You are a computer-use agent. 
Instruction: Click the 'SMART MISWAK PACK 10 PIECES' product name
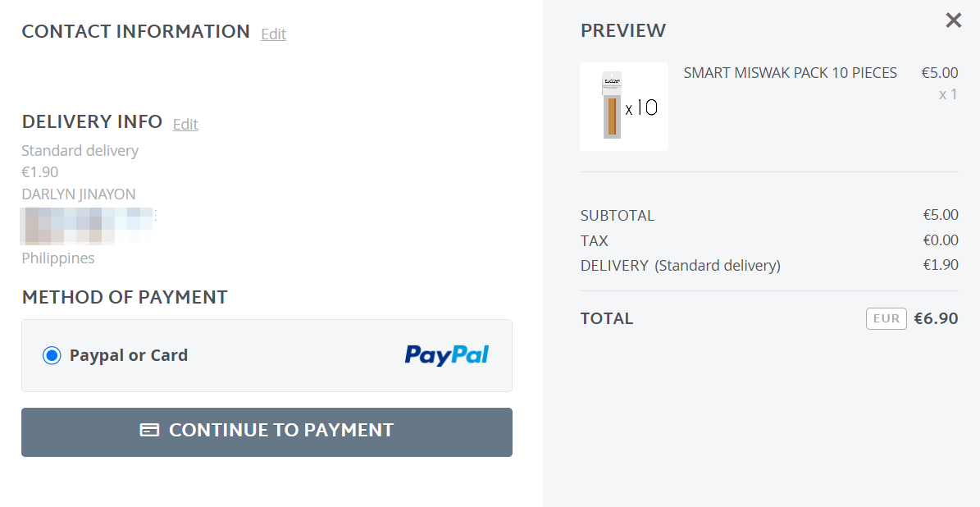click(790, 73)
